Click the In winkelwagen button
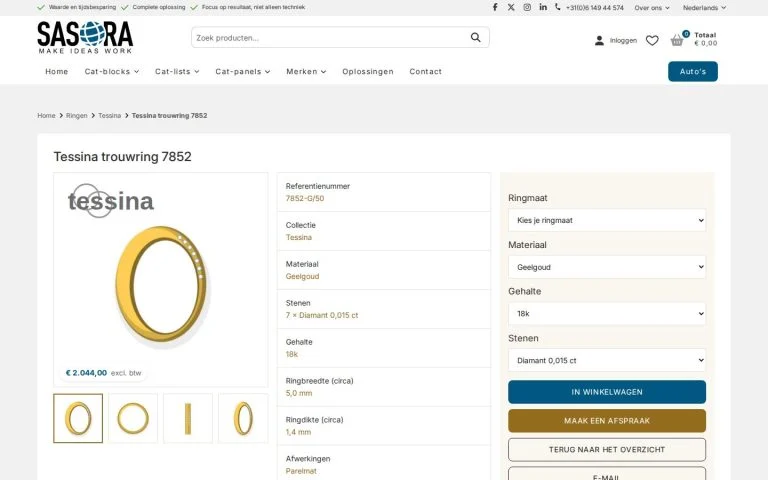The image size is (768, 480). (x=607, y=392)
